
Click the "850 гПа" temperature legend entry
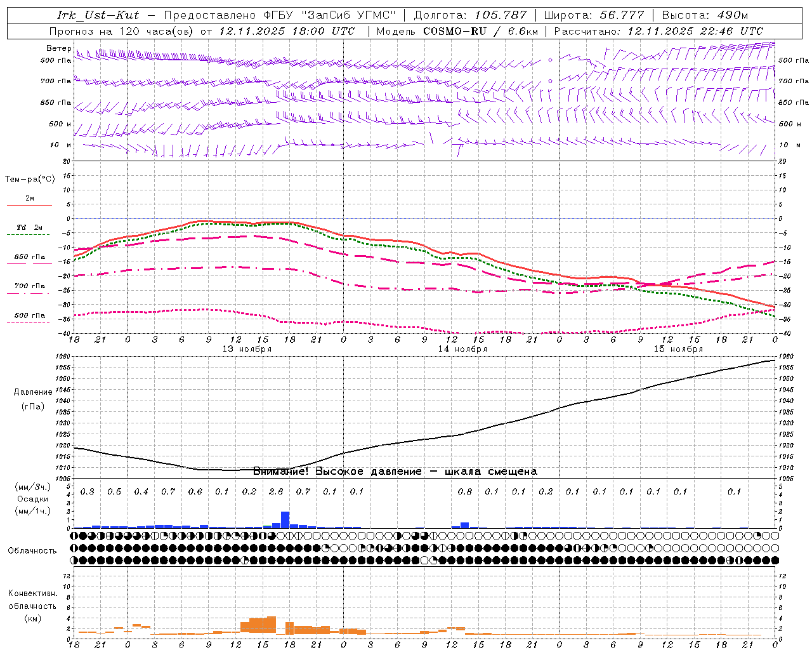coord(30,257)
